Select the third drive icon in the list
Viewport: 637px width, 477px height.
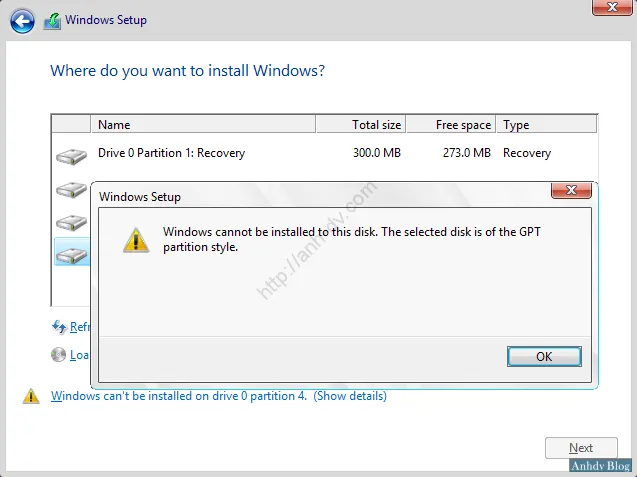click(71, 221)
